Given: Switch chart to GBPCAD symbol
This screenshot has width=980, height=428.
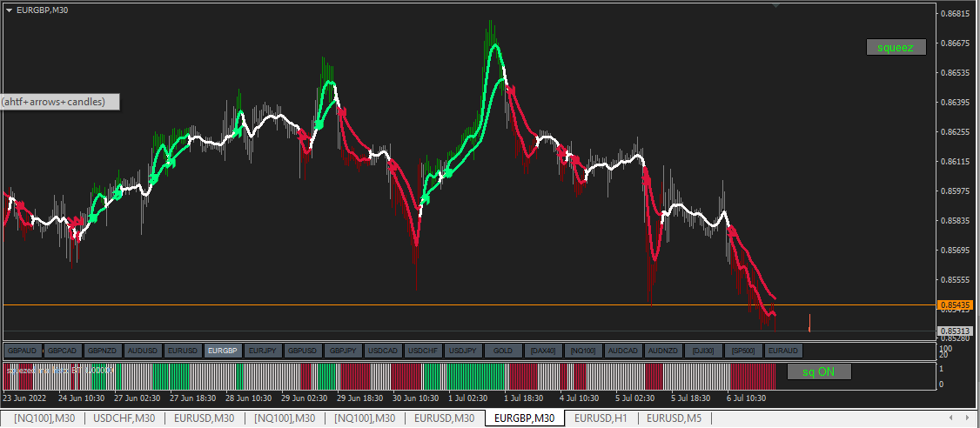Looking at the screenshot, I should click(64, 351).
